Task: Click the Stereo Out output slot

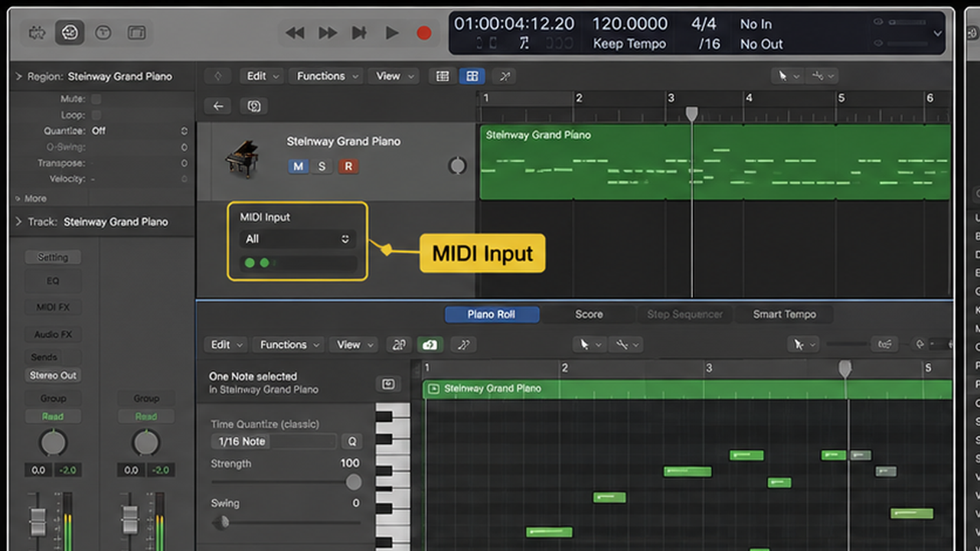Action: click(54, 376)
